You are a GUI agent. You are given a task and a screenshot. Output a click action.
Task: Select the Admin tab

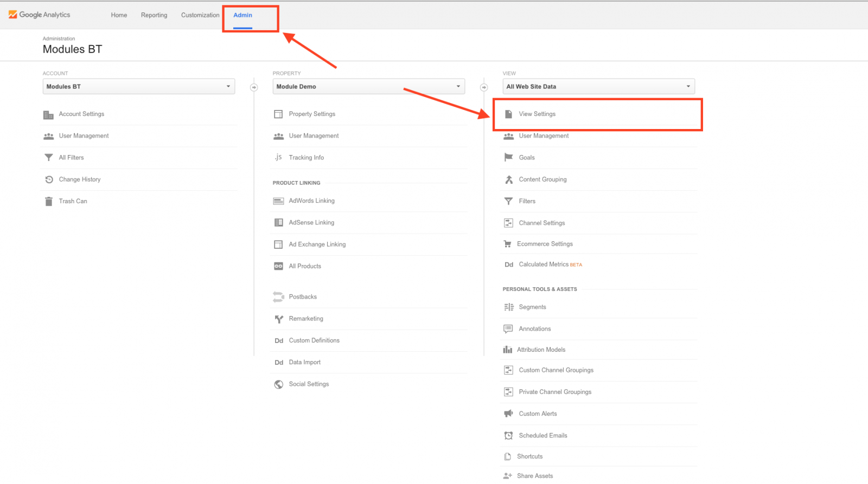242,15
